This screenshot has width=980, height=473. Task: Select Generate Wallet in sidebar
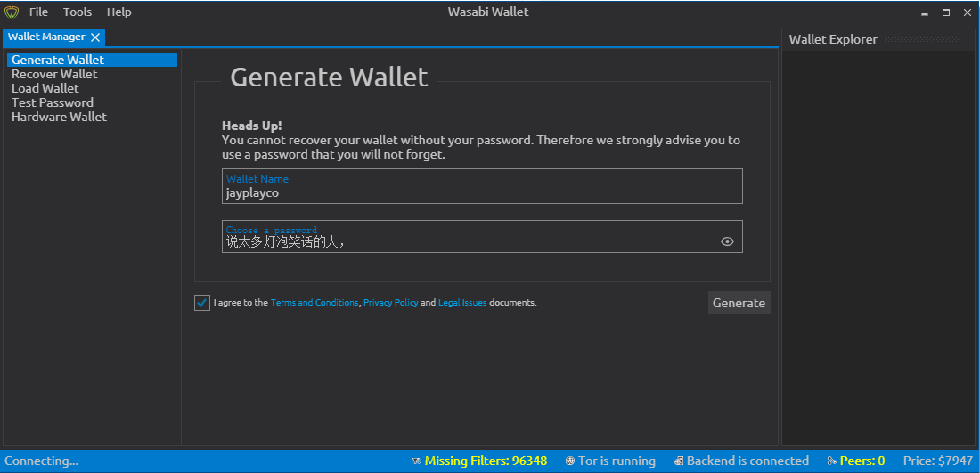point(92,60)
